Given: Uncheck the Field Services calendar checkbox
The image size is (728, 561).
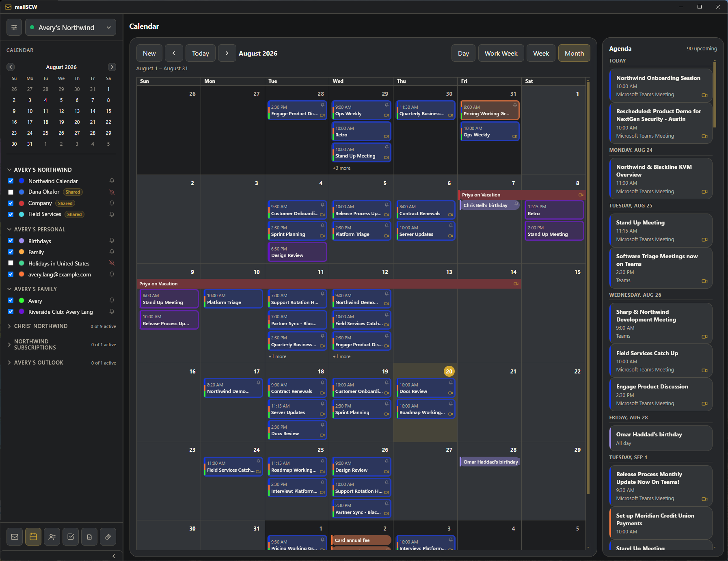Looking at the screenshot, I should click(11, 214).
